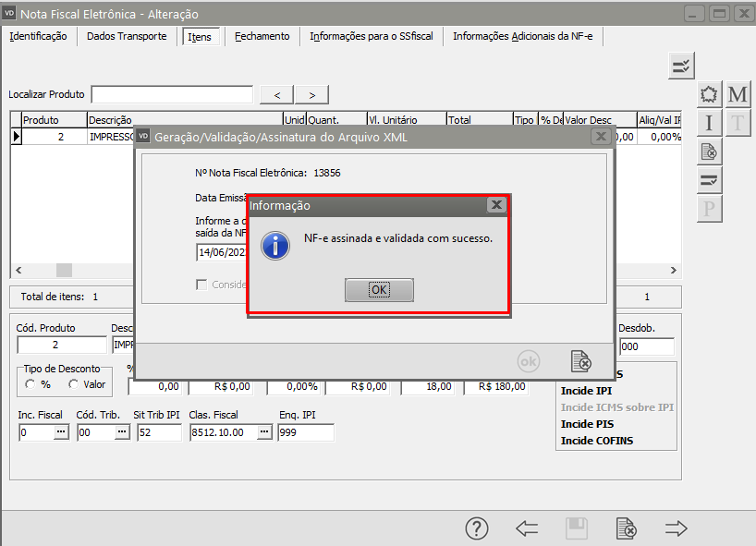Click the M button in the side toolbar
The width and height of the screenshot is (756, 546).
738,94
